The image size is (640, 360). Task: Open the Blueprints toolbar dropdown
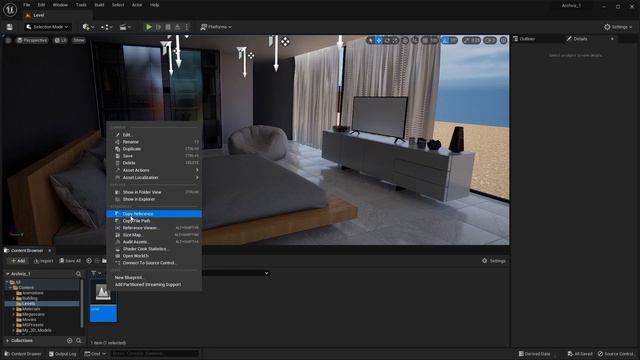point(106,27)
